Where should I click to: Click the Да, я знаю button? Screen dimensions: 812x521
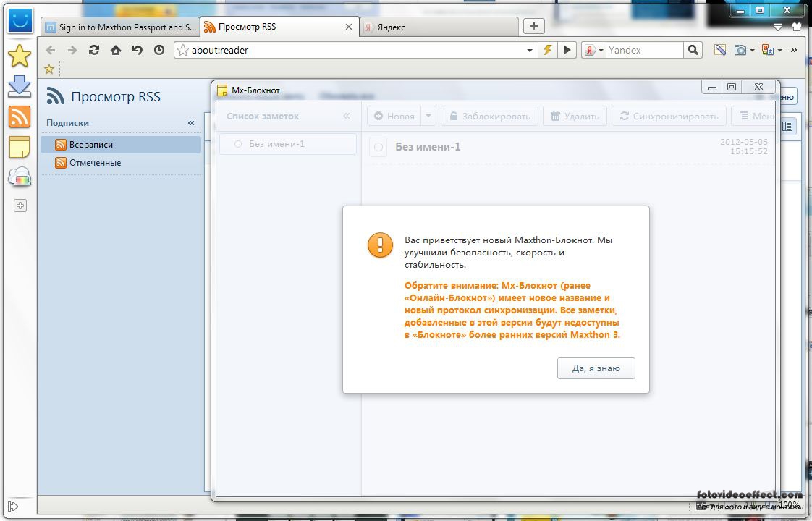(x=596, y=368)
